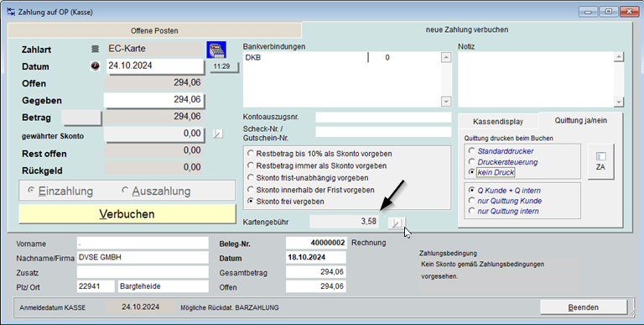Select the DKB bank connection row
Image resolution: width=644 pixels, height=325 pixels.
click(342, 58)
